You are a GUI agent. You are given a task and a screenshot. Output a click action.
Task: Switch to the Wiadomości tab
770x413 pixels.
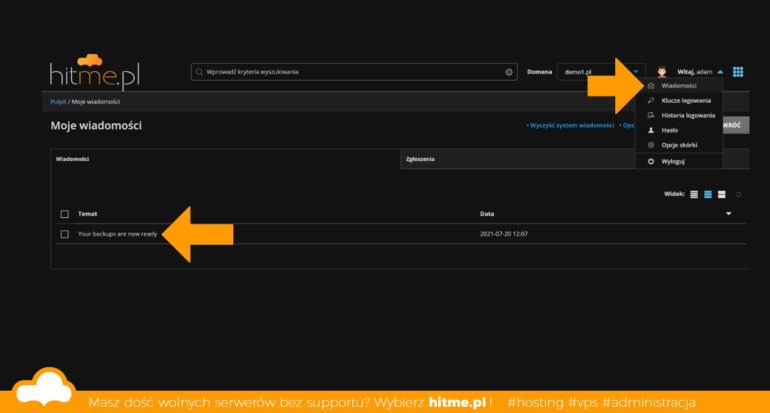click(x=225, y=159)
